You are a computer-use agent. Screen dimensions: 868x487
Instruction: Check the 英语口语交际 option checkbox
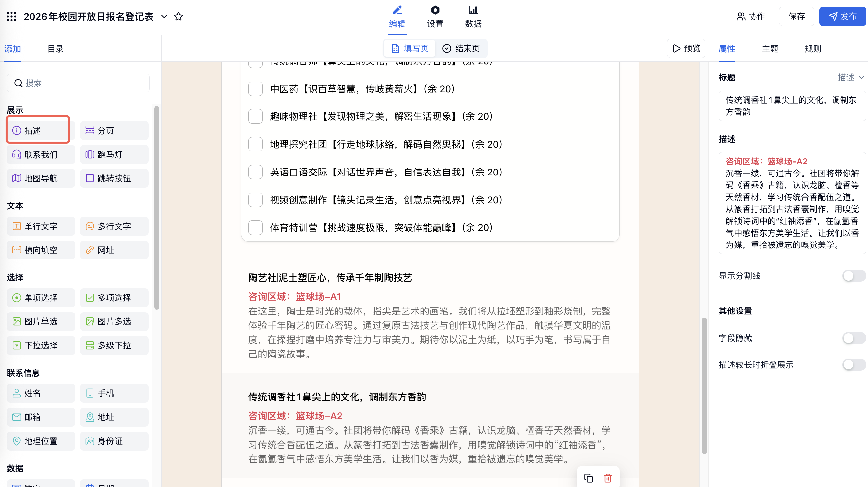(255, 172)
